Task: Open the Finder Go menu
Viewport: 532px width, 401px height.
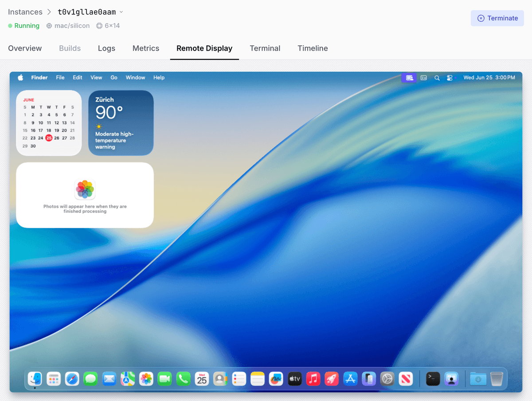Action: [114, 78]
